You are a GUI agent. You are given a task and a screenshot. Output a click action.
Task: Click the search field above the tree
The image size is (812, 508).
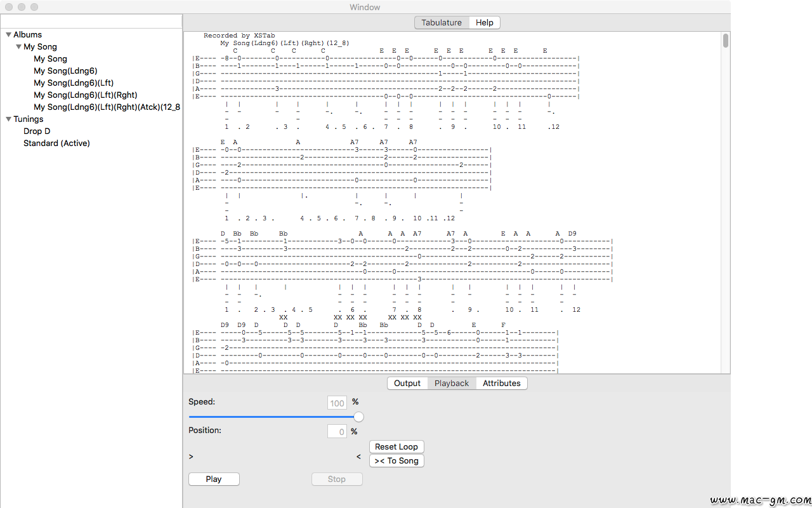coord(91,21)
